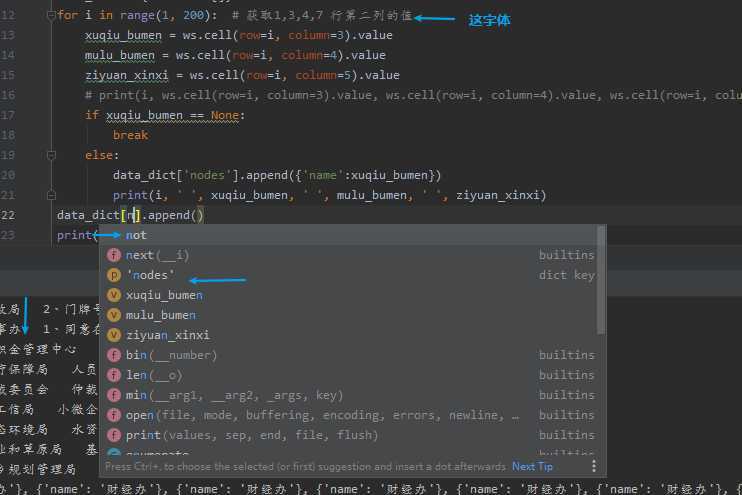Image resolution: width=742 pixels, height=495 pixels.
Task: Click the fold end marker at line 21
Action: pos(51,195)
